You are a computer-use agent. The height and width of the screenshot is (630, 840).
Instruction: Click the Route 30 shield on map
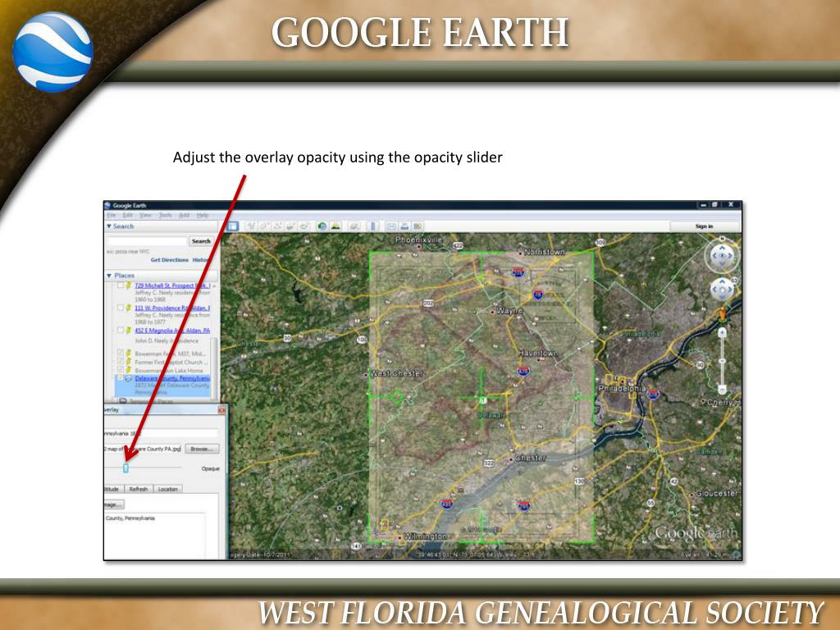pos(287,338)
